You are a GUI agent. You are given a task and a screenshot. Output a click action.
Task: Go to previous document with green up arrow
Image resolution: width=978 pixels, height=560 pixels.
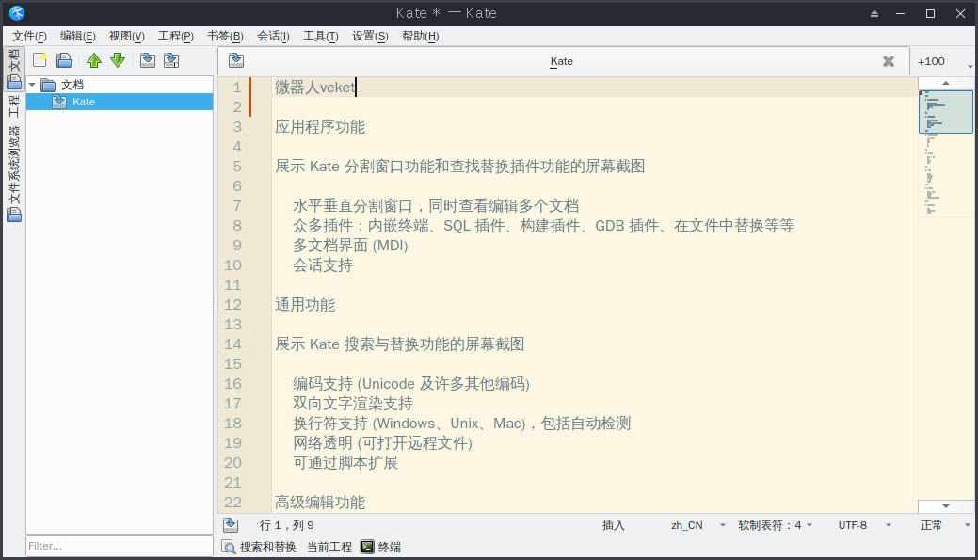click(x=94, y=60)
